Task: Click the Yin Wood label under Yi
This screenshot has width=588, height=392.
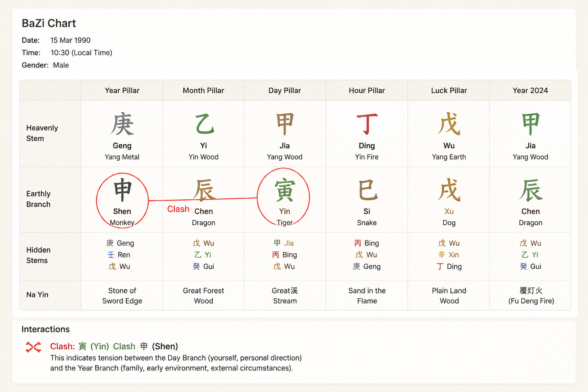Action: click(x=203, y=157)
